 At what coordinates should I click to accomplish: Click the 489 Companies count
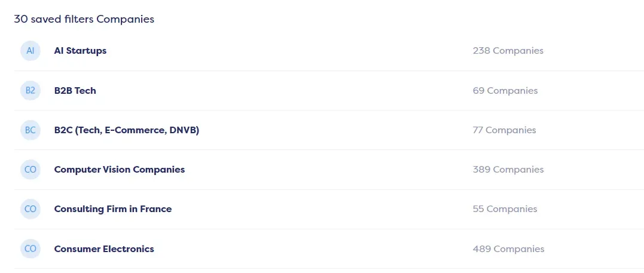(508, 249)
